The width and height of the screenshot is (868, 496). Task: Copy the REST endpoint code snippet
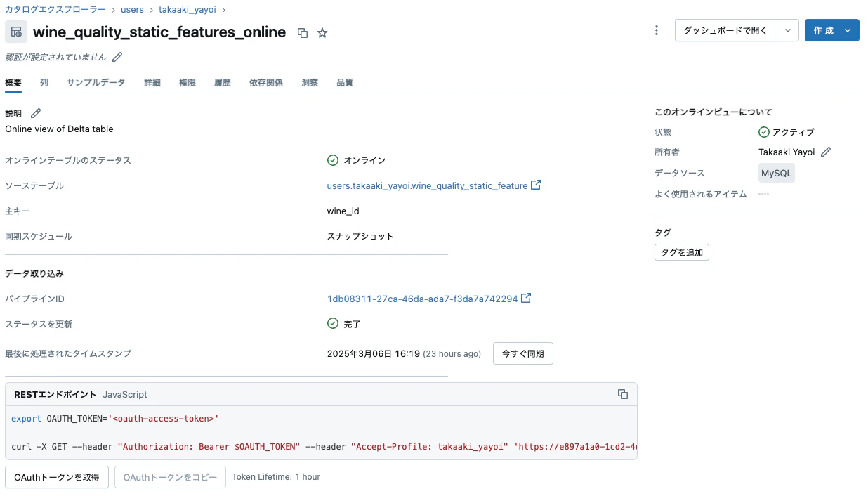coord(622,394)
